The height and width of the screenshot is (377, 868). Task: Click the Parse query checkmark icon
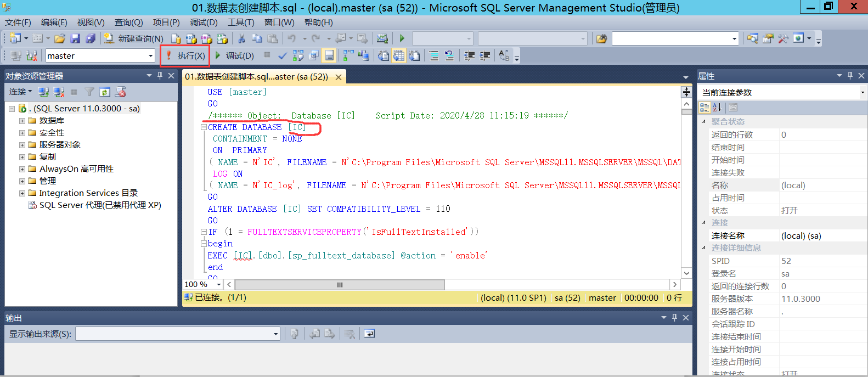pyautogui.click(x=283, y=55)
